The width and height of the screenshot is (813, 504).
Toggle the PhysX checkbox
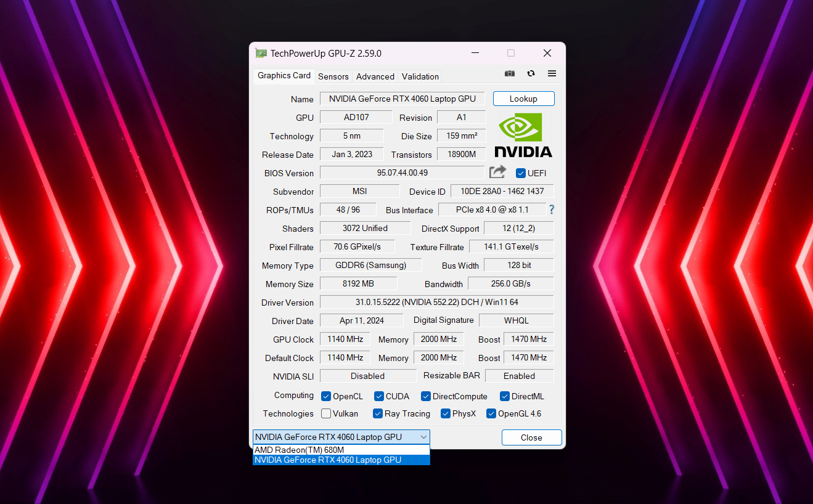(x=446, y=413)
